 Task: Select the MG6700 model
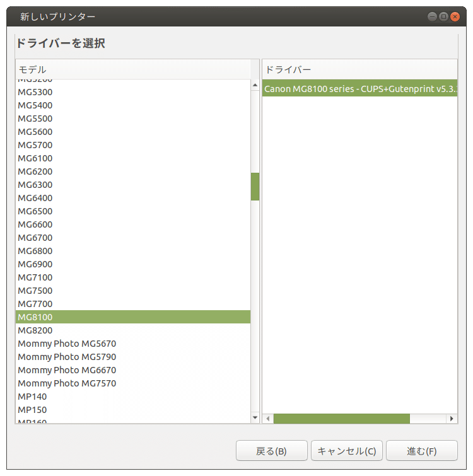tap(133, 238)
